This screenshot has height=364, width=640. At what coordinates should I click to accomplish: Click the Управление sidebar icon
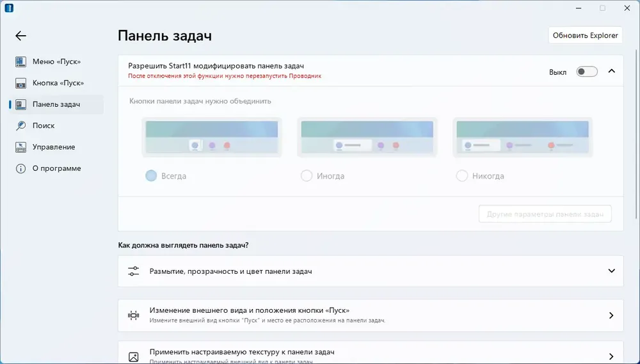tap(21, 147)
